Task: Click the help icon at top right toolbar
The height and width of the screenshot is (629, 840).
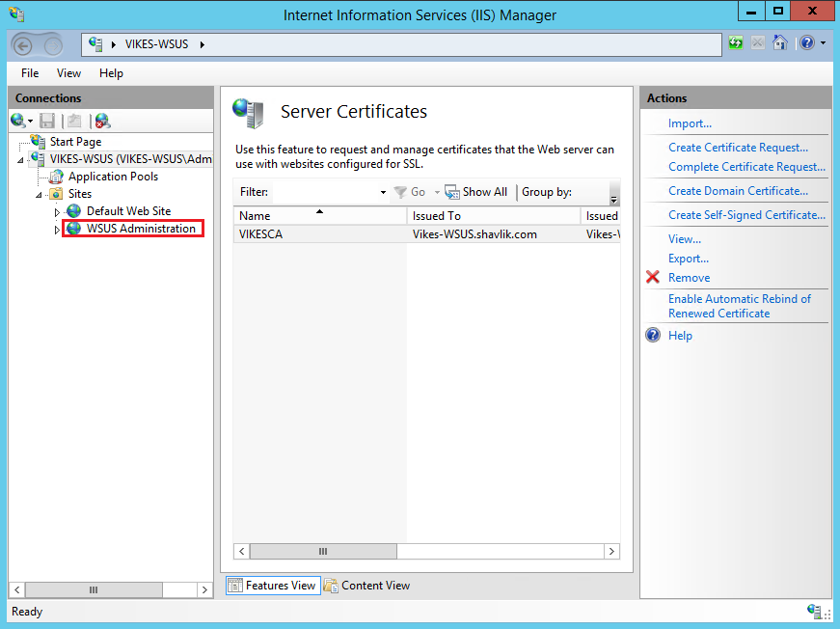Action: pos(805,42)
